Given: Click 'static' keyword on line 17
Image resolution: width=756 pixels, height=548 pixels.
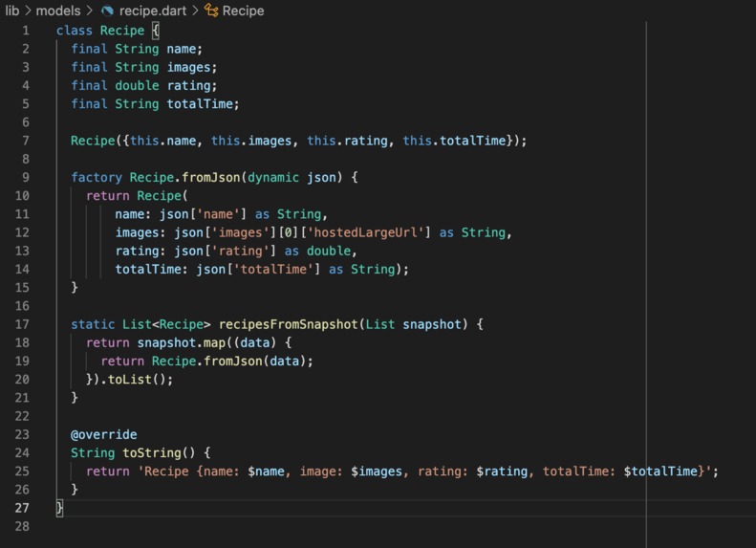Looking at the screenshot, I should pos(93,324).
